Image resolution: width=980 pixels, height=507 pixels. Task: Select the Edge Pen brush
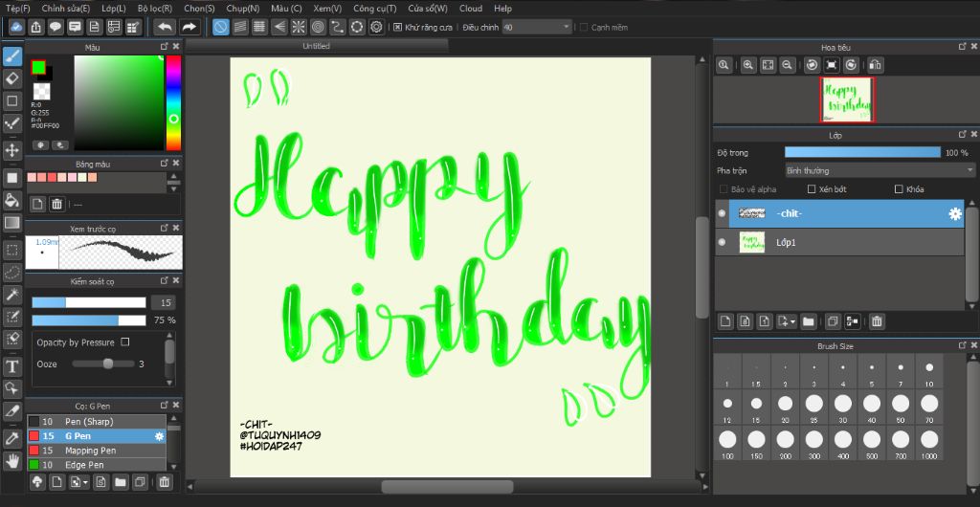(97, 465)
